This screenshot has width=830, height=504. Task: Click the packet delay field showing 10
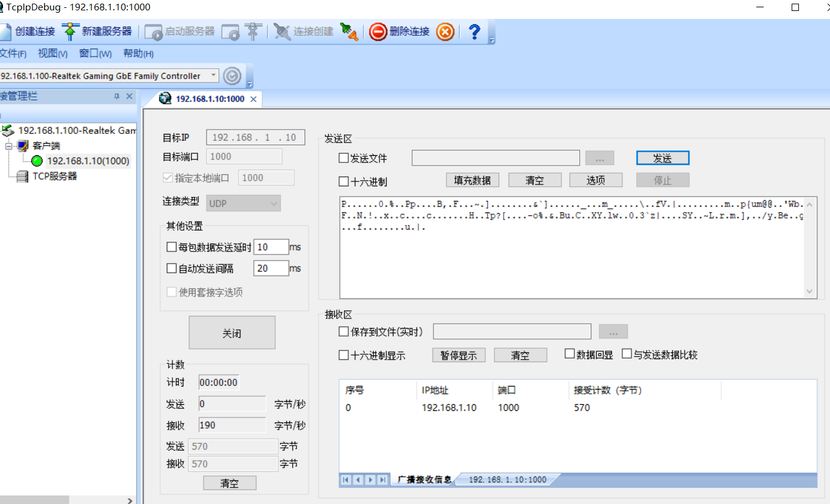pos(271,247)
